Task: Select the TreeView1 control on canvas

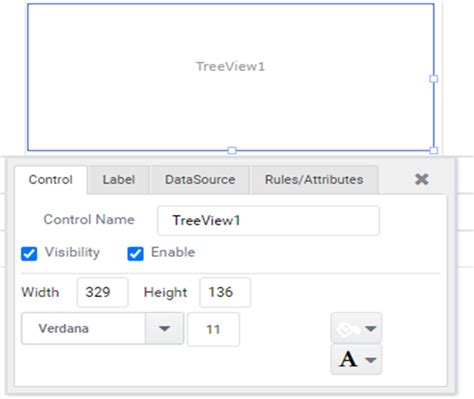Action: [x=230, y=77]
